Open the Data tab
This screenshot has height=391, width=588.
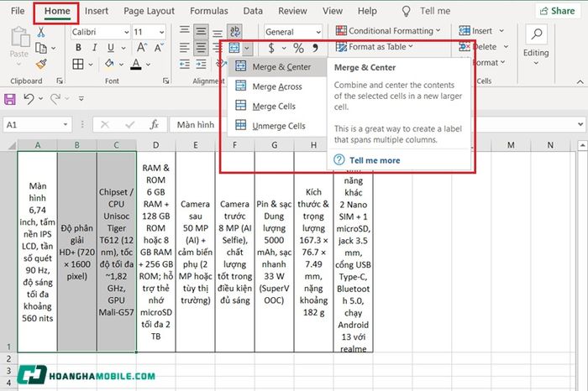pos(253,11)
